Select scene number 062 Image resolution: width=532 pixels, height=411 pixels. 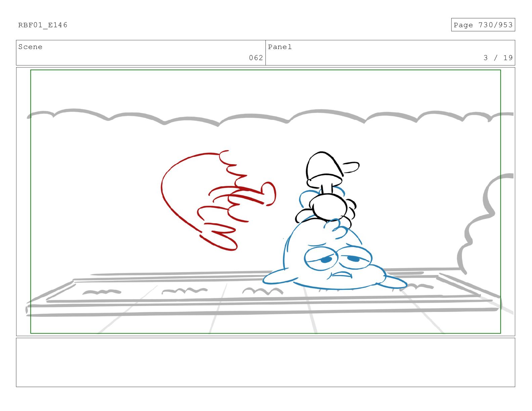(x=256, y=58)
